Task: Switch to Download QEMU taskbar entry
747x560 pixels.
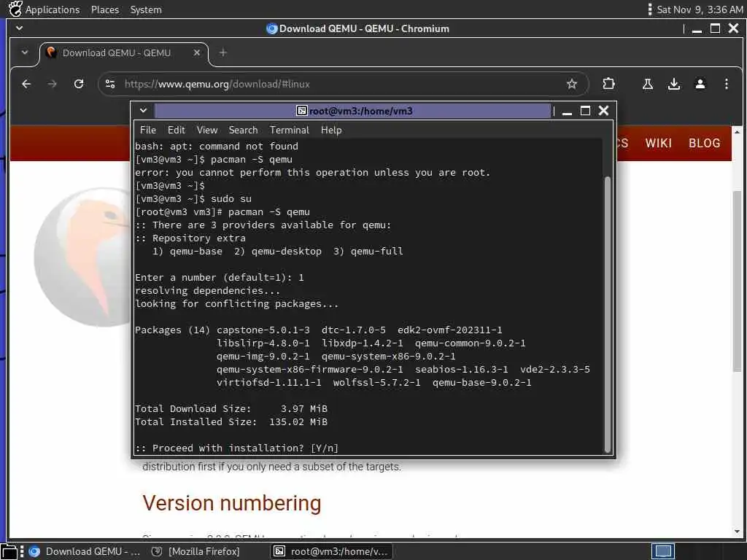Action: [x=84, y=551]
